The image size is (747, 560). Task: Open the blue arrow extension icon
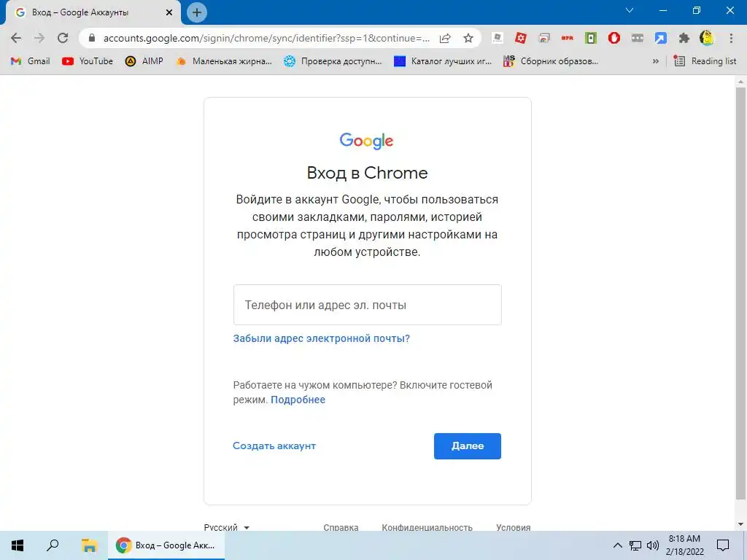(661, 38)
